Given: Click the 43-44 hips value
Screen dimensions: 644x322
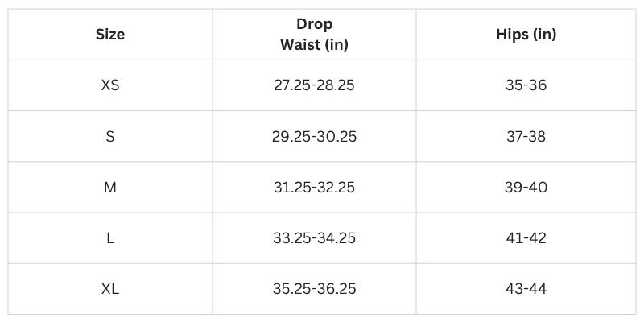Looking at the screenshot, I should pos(526,289).
